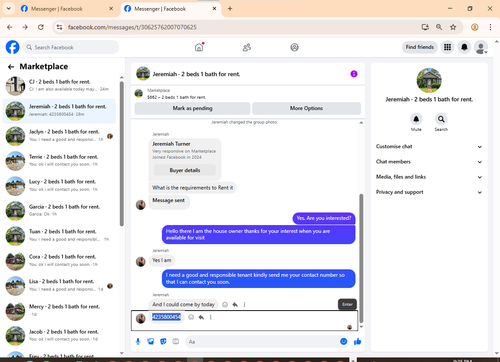Search in conversation with magnifier icon
The width and height of the screenshot is (500, 362).
point(441,119)
